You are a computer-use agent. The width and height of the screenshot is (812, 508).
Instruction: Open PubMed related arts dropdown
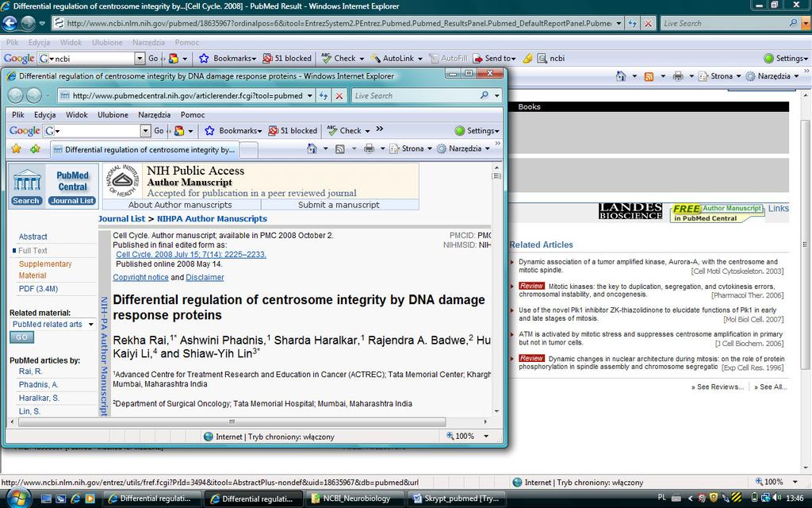(x=53, y=325)
